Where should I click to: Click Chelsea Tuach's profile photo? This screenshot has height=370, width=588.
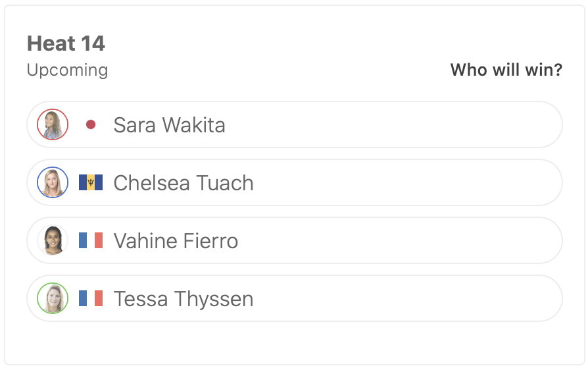point(53,182)
